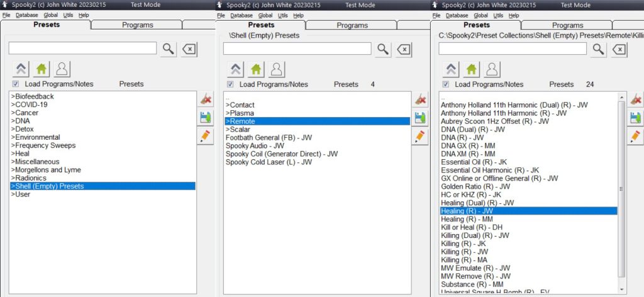
Task: Click the blue save preset icon in the middle panel
Action: [419, 117]
